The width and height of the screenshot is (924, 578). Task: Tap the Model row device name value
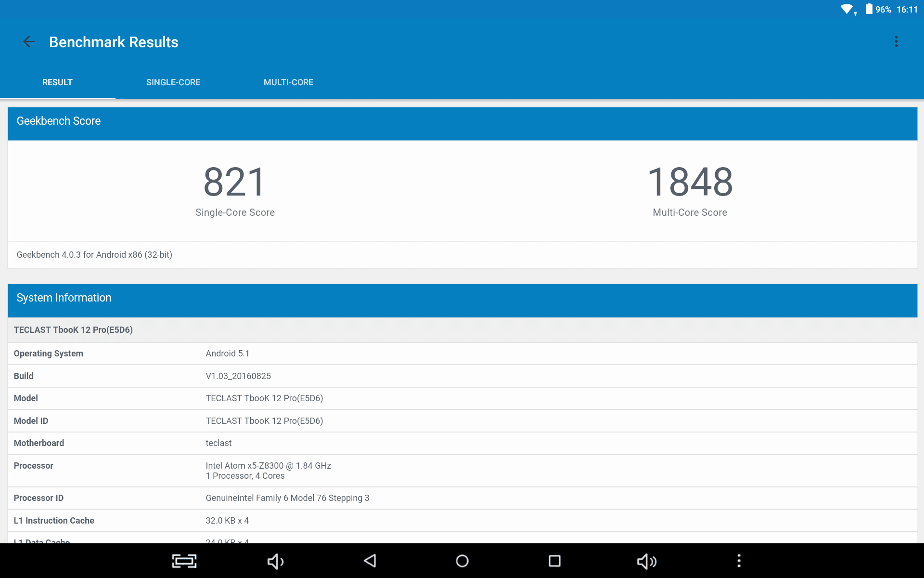(264, 398)
